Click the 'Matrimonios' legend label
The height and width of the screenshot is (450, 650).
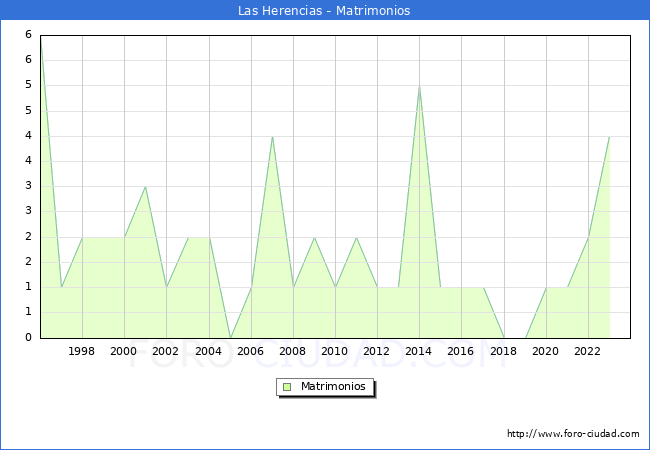click(x=333, y=386)
